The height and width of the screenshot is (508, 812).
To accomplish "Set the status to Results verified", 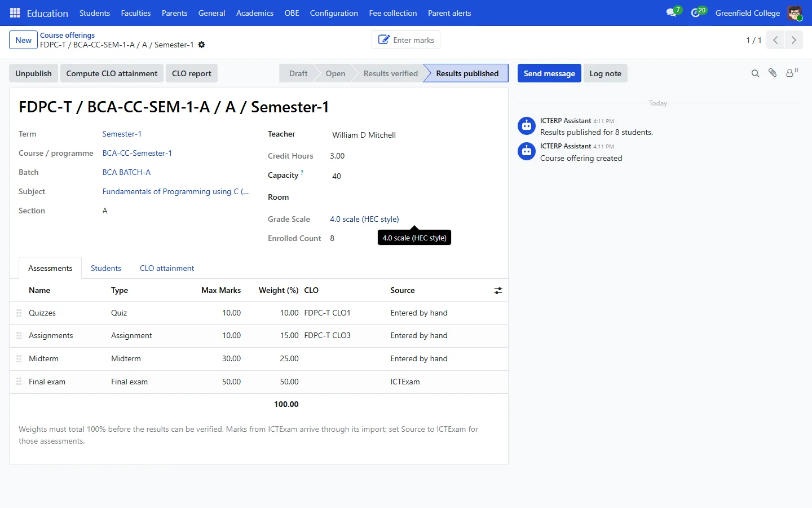I will (x=391, y=73).
